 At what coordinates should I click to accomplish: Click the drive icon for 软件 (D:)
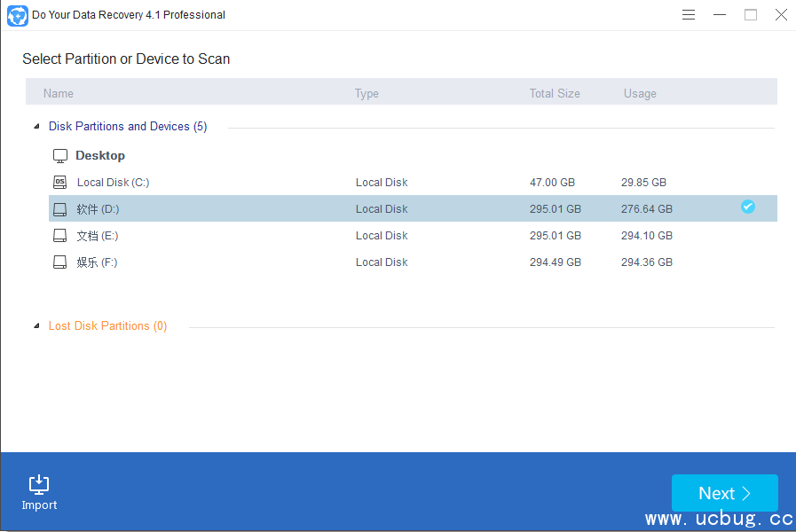pyautogui.click(x=60, y=209)
